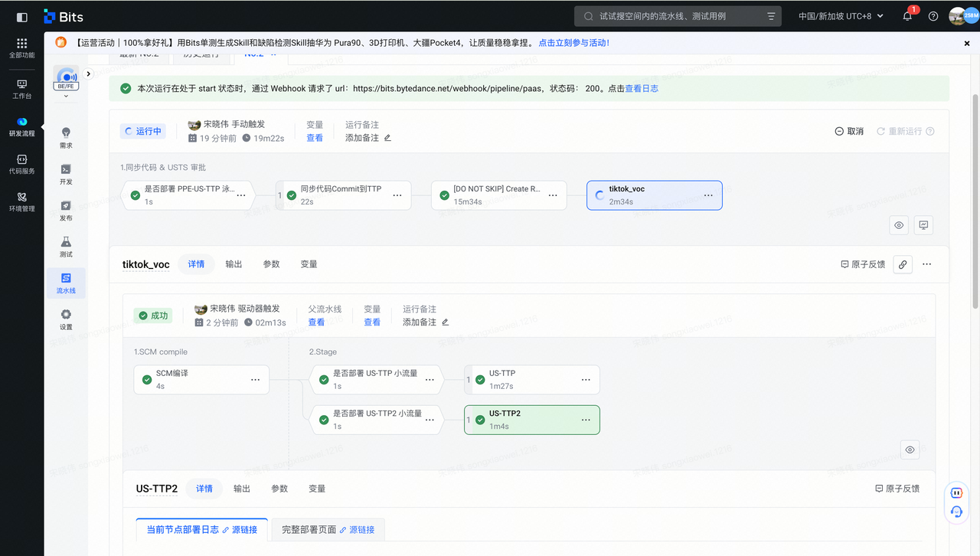Click tiktok_voc 原子反馈 button

pos(863,264)
